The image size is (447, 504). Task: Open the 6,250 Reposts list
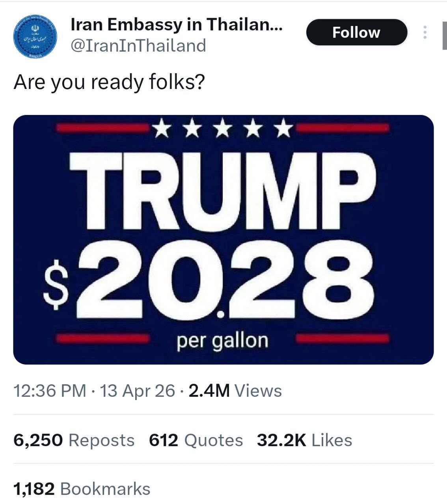pyautogui.click(x=74, y=440)
